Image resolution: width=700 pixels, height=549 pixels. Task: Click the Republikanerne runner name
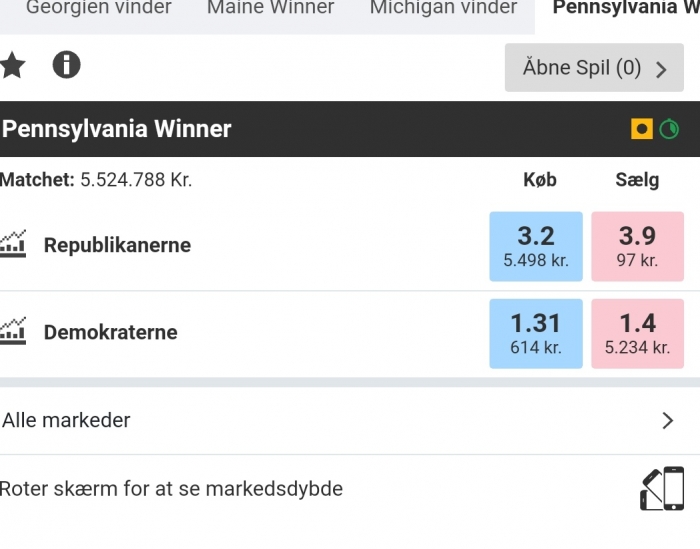click(x=117, y=245)
